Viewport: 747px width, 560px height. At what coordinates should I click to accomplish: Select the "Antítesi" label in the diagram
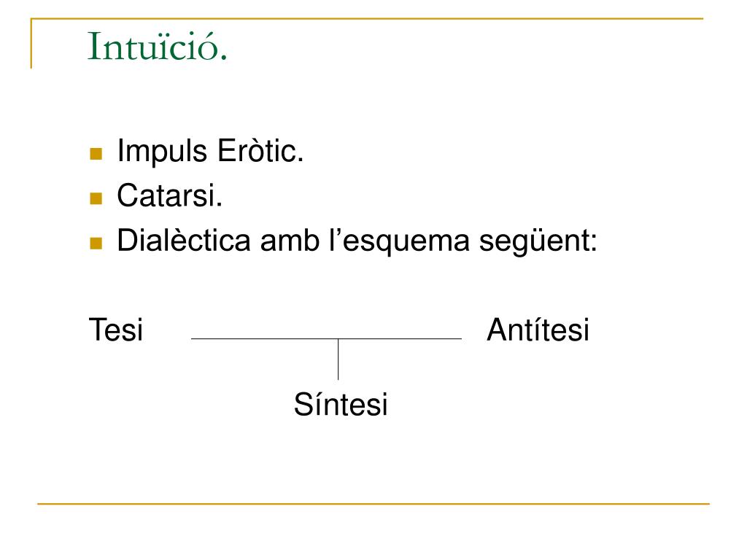[x=538, y=330]
